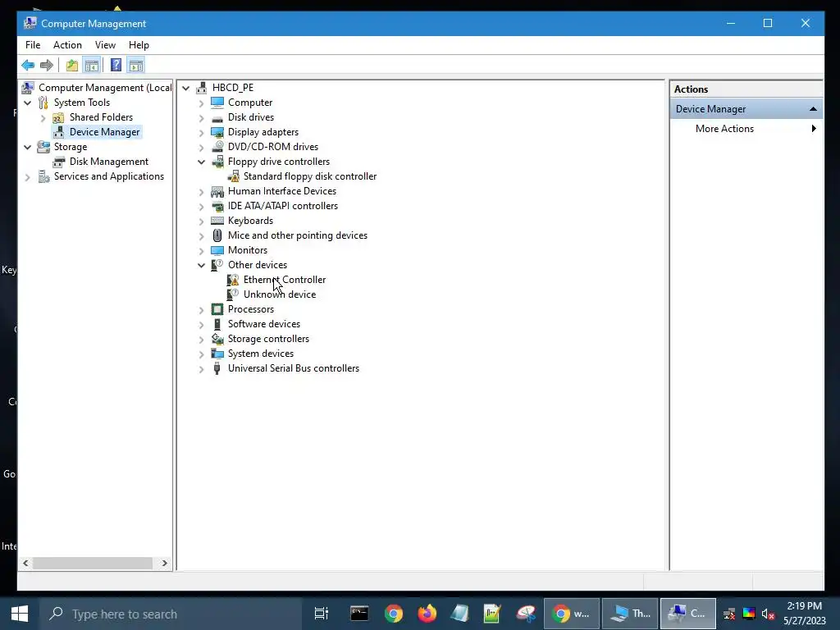Click the Shared Folders icon in left tree
The image size is (840, 630).
[58, 117]
